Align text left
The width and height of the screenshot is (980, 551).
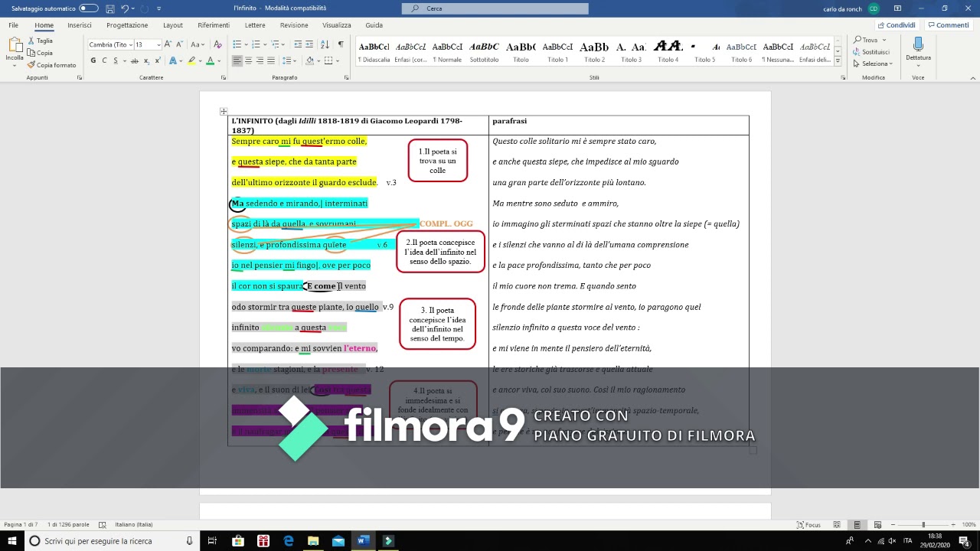click(x=237, y=60)
